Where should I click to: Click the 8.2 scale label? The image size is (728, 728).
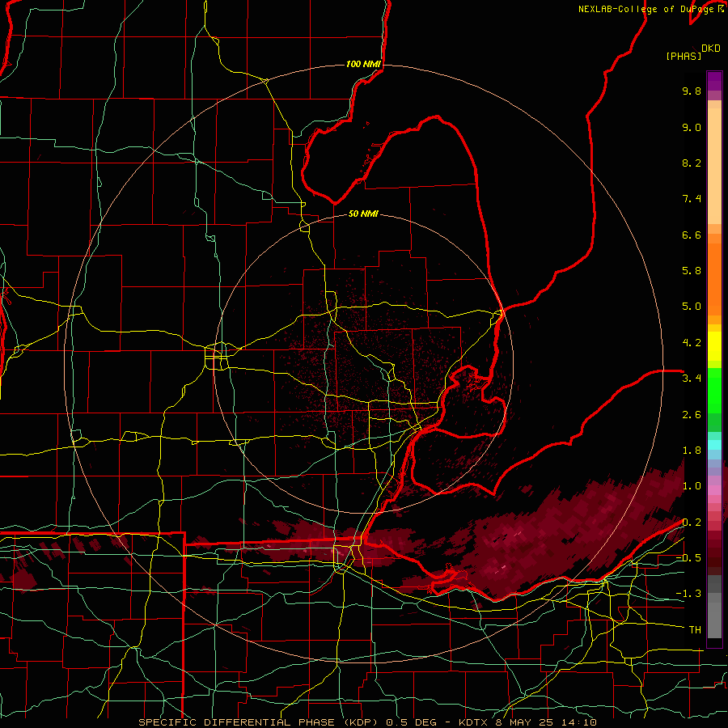coord(692,163)
